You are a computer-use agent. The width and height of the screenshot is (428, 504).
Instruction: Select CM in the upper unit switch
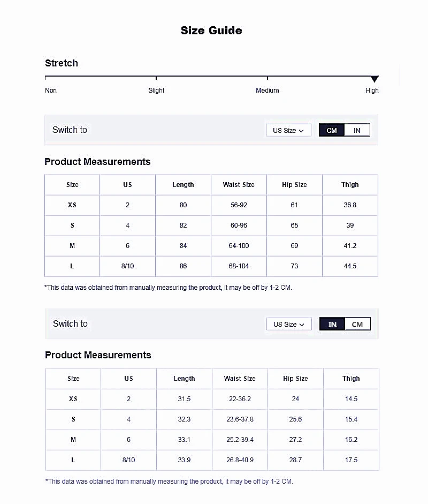point(332,130)
